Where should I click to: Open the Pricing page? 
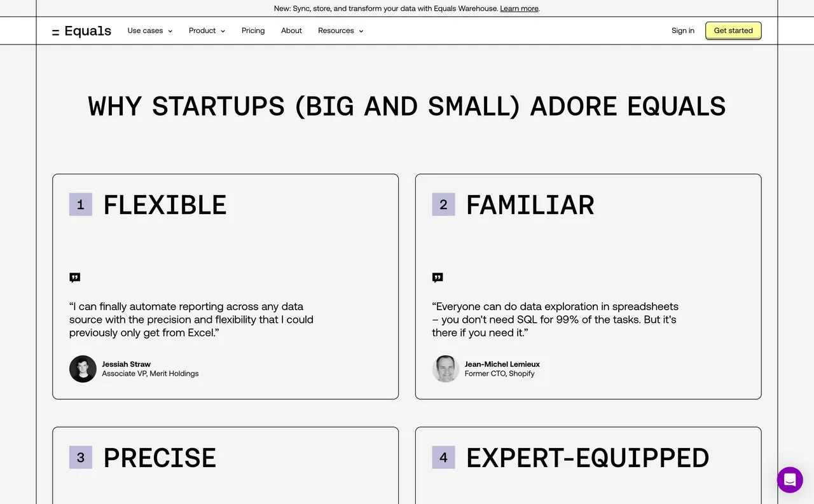252,31
